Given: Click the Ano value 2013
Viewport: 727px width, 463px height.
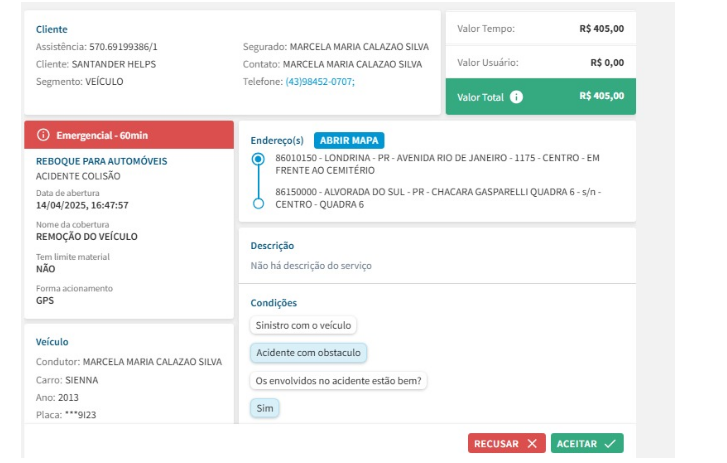Looking at the screenshot, I should click(68, 398).
